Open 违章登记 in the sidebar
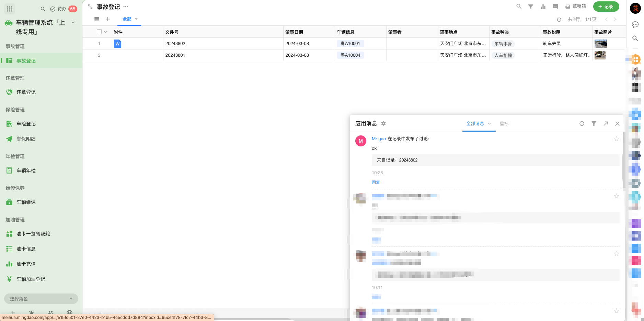This screenshot has height=321, width=644. point(26,92)
